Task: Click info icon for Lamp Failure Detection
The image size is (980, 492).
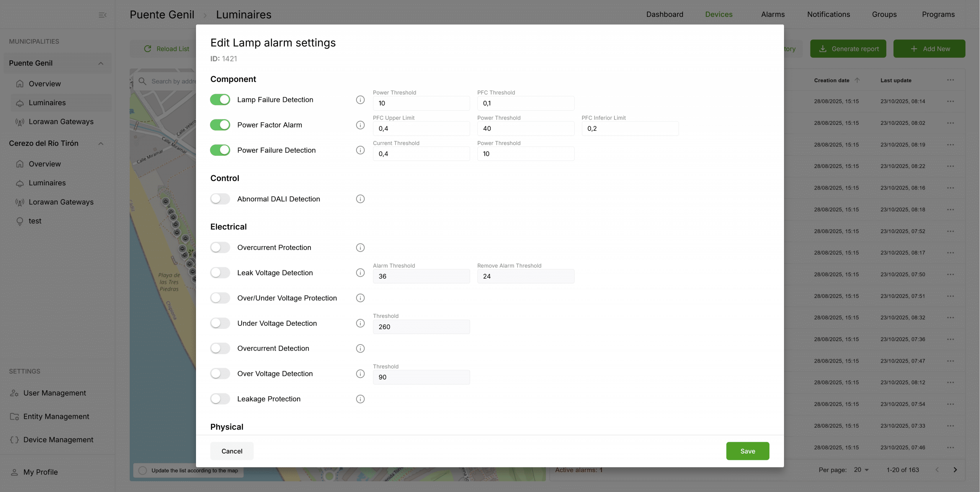Action: pos(360,100)
